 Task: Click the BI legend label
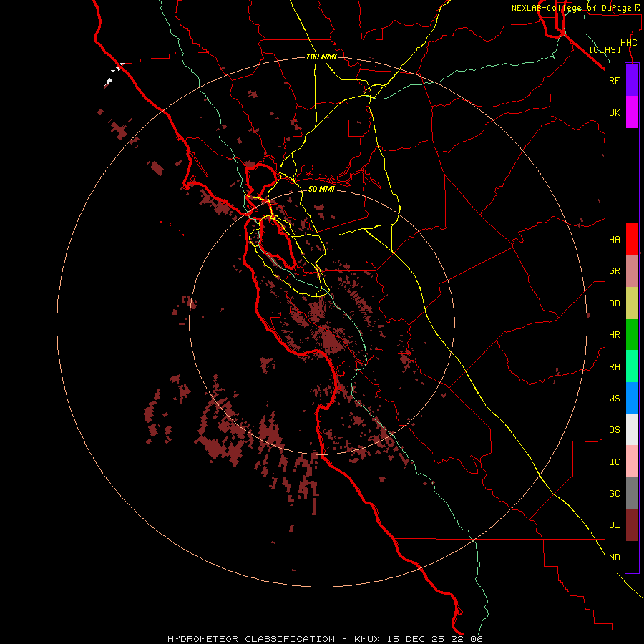[x=614, y=525]
